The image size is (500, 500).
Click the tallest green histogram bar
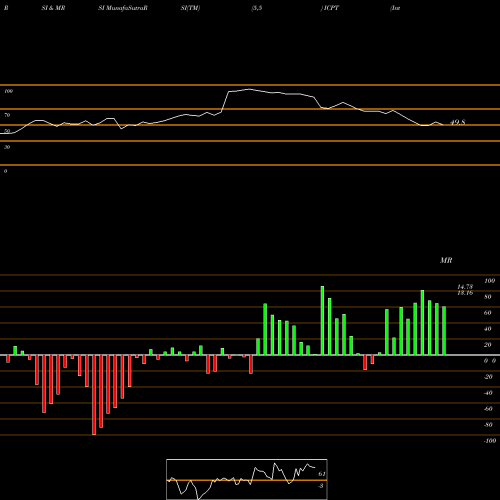322,320
